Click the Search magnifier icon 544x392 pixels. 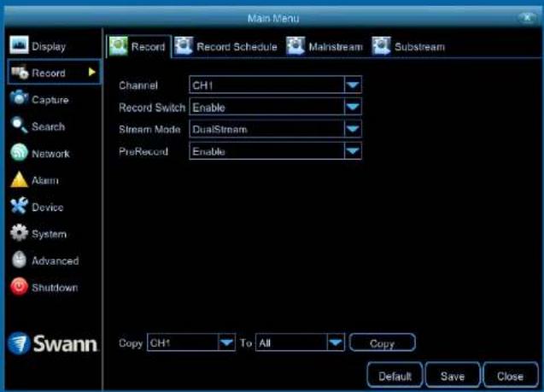click(19, 126)
